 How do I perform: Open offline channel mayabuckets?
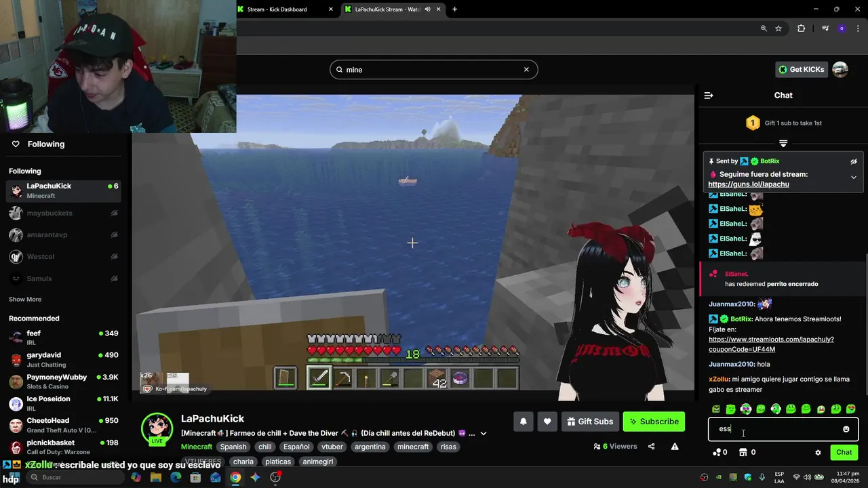(x=63, y=213)
